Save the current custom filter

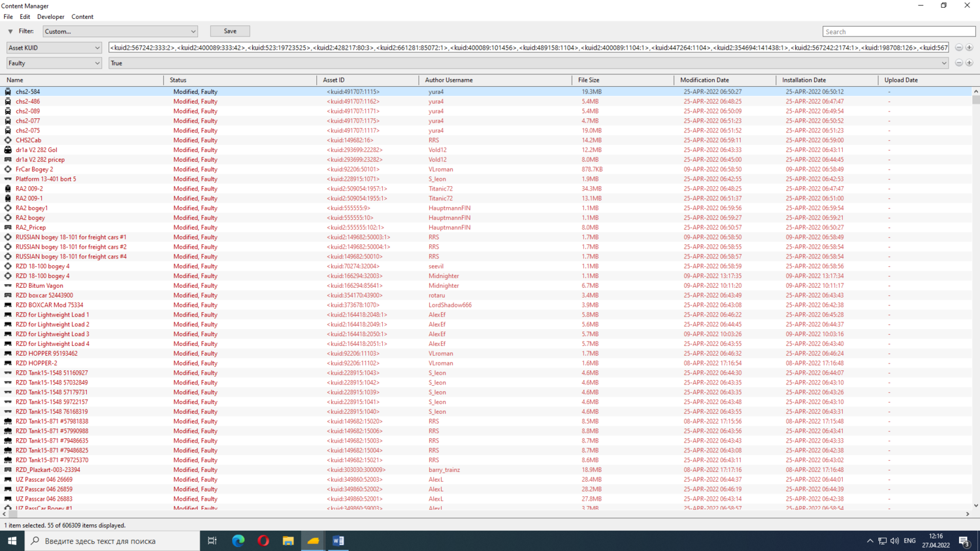[x=230, y=31]
